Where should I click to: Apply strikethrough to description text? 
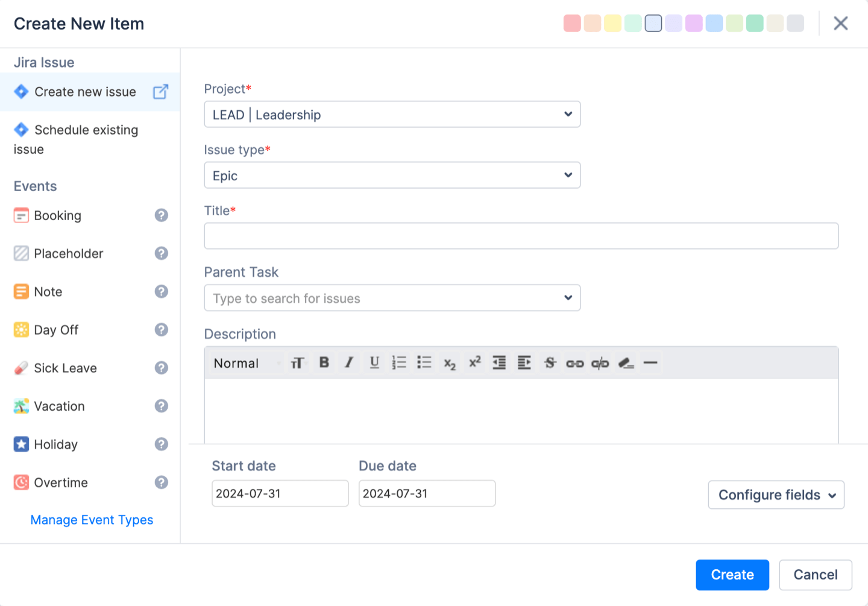(x=550, y=362)
